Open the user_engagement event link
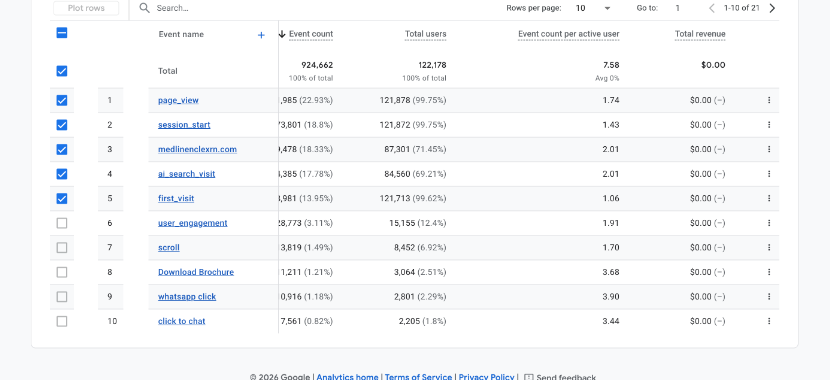 193,223
